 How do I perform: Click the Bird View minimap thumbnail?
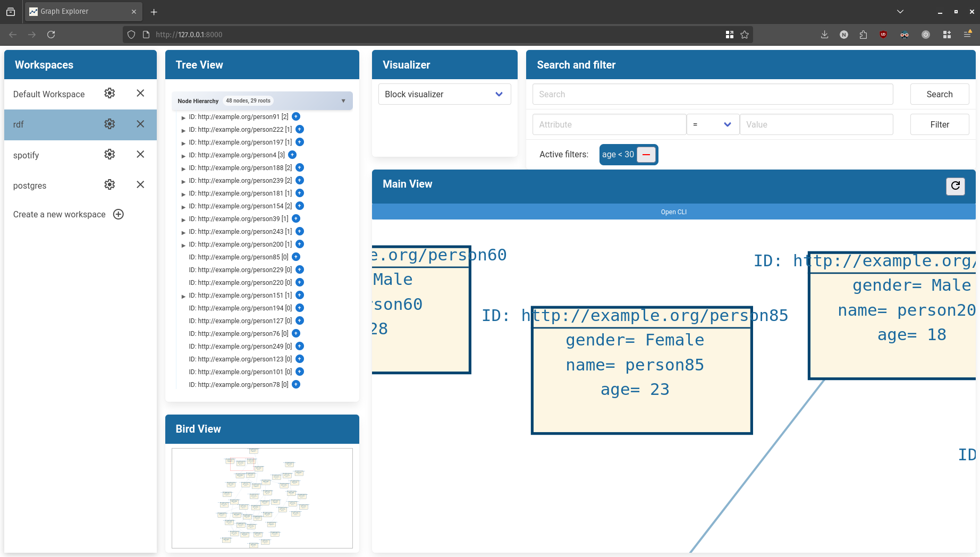tap(262, 498)
